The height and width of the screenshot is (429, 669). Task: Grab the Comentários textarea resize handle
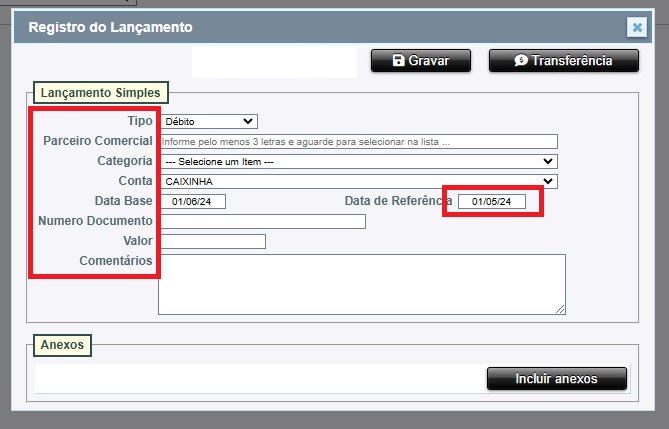(561, 309)
